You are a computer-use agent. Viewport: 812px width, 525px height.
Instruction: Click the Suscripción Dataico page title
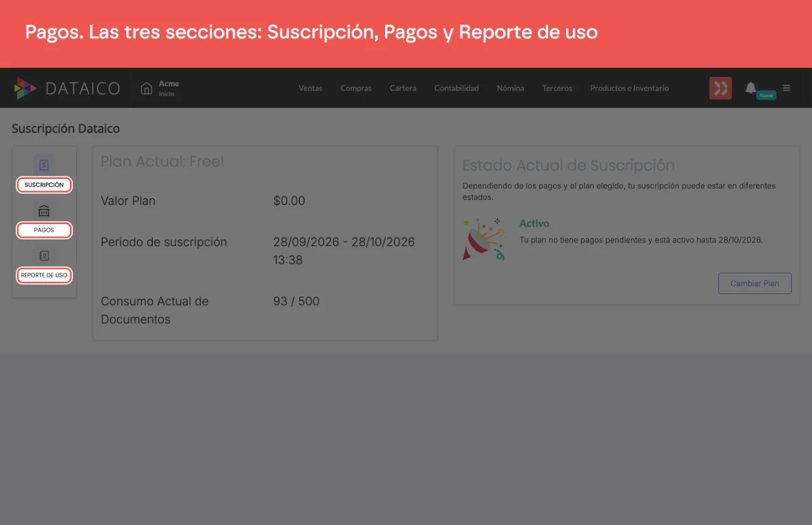tap(66, 129)
